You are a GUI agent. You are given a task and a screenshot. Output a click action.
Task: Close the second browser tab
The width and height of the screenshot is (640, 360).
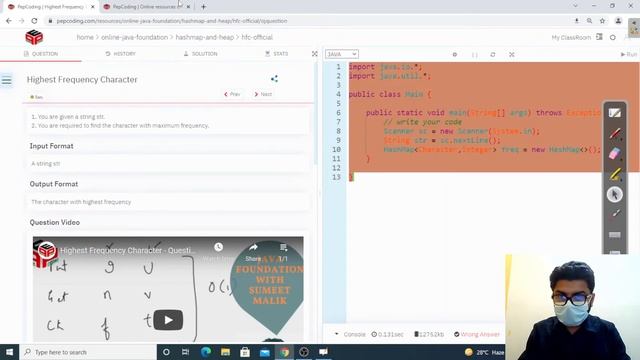coord(188,7)
